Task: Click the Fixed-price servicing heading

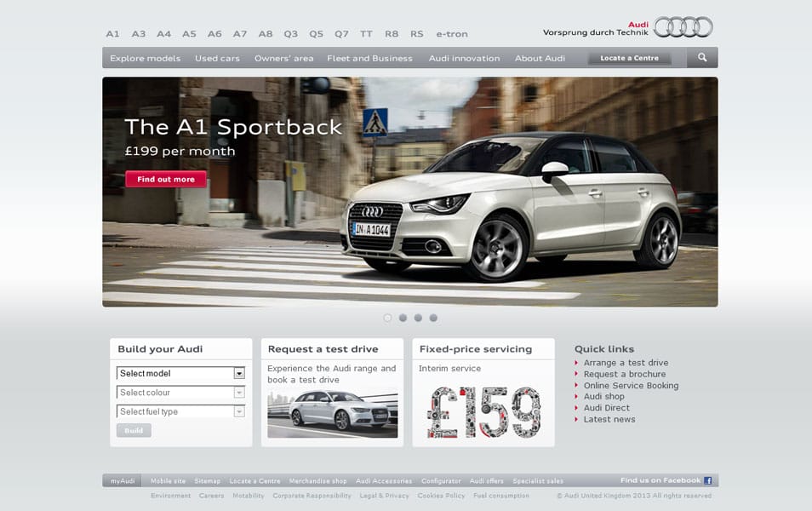Action: tap(476, 349)
